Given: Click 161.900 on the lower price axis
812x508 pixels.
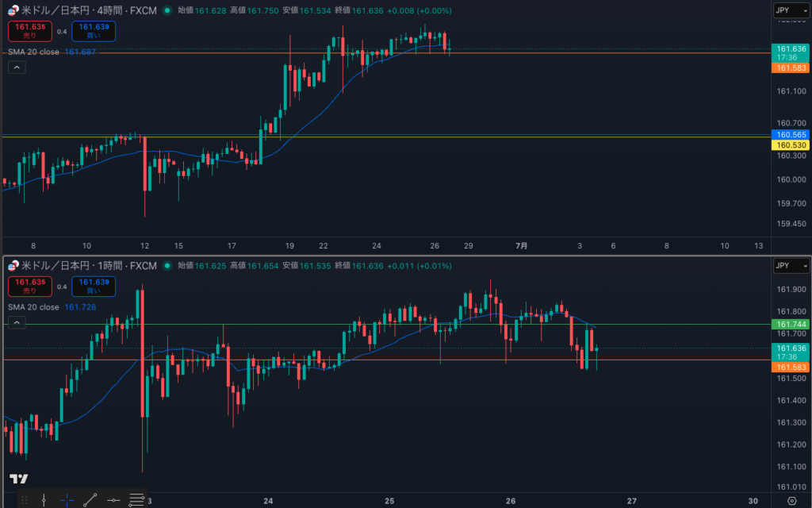Looking at the screenshot, I should click(x=791, y=289).
